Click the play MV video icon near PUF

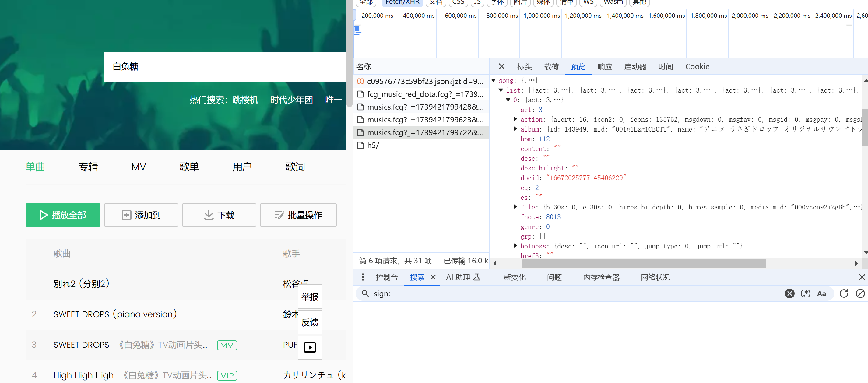click(310, 348)
